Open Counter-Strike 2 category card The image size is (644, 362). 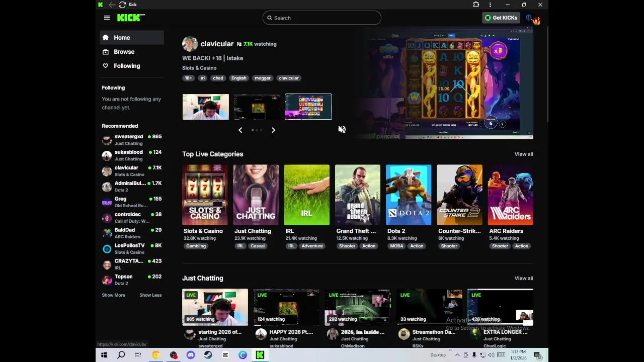tap(459, 195)
